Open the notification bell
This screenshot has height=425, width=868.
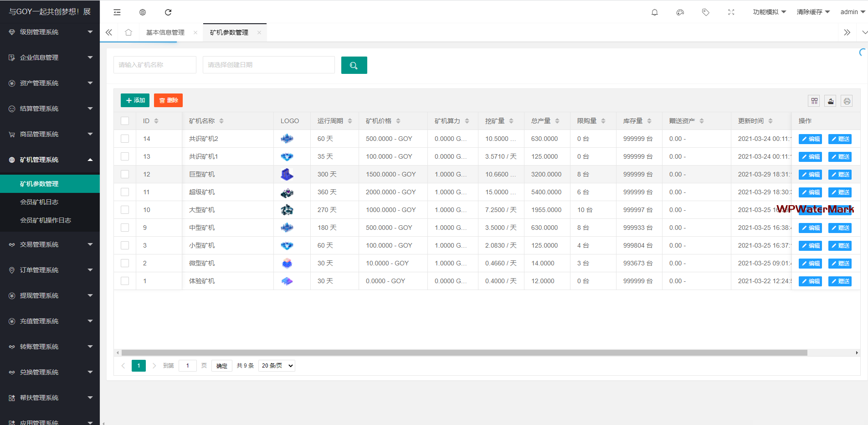654,12
